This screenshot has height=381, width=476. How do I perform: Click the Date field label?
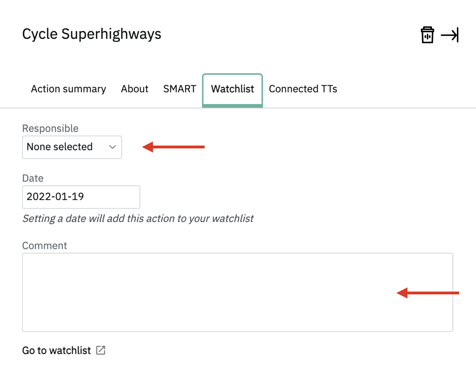click(x=33, y=178)
